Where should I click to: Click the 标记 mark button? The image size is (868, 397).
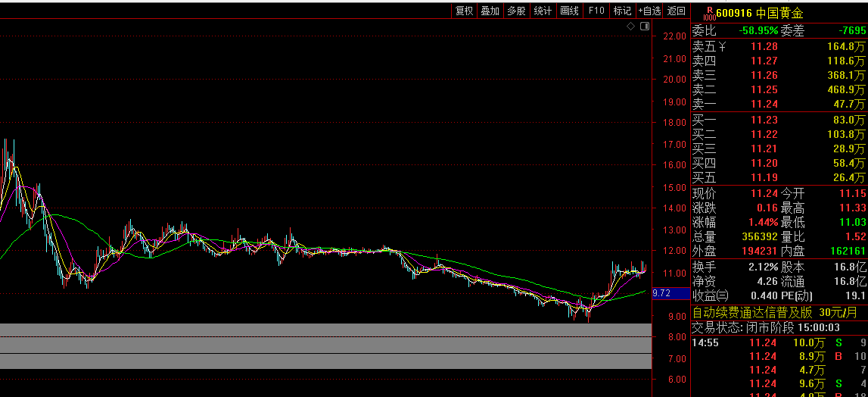[x=622, y=11]
